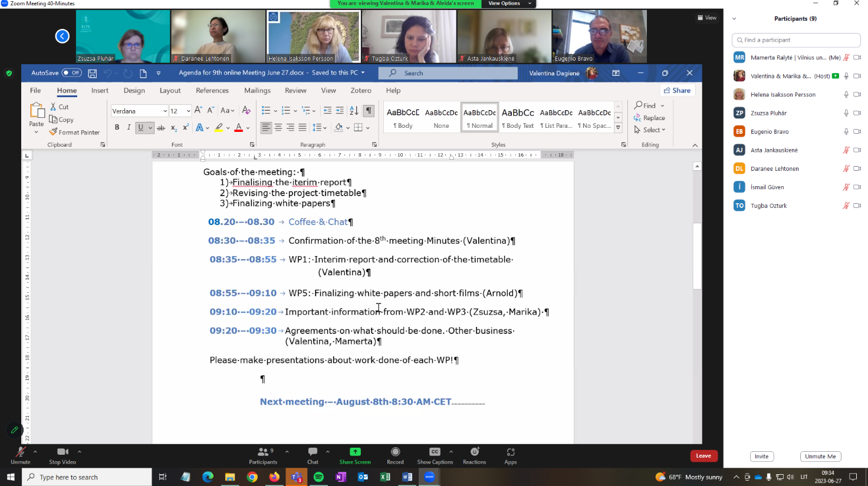Expand the View Options dropdown

click(509, 4)
